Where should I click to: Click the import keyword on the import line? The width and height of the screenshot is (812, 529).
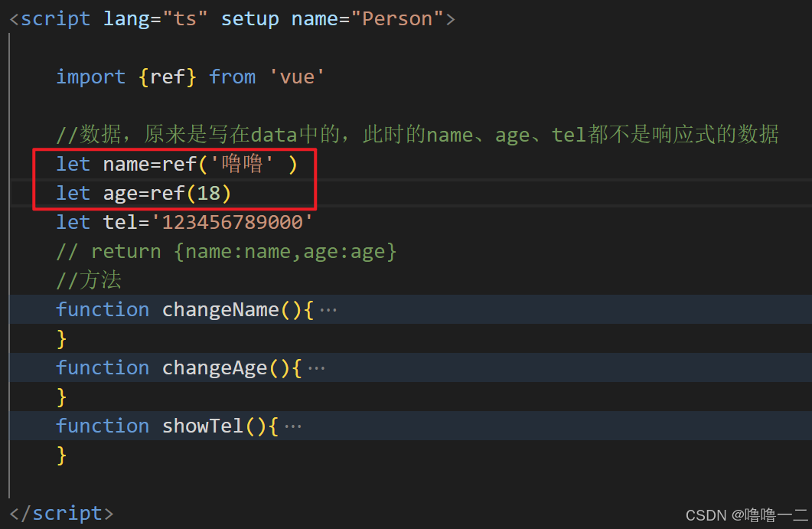pos(90,77)
